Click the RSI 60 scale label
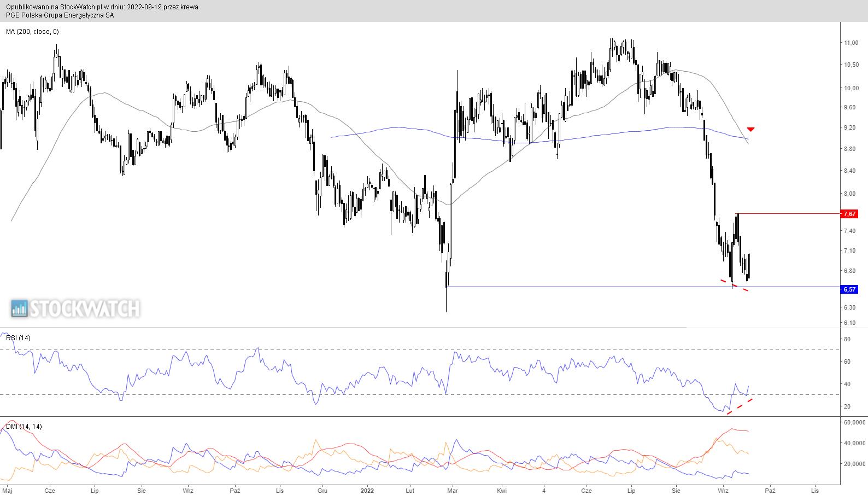This screenshot has height=495, width=868. click(x=847, y=362)
